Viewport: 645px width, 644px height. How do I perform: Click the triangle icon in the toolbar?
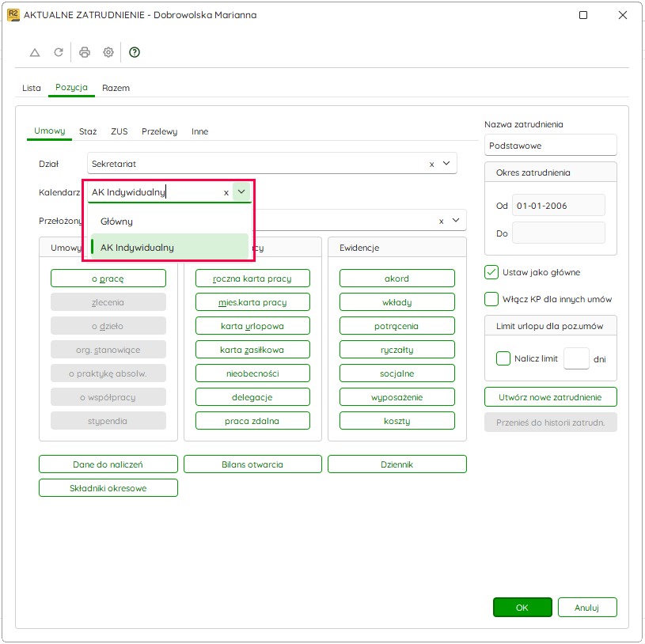[x=35, y=53]
